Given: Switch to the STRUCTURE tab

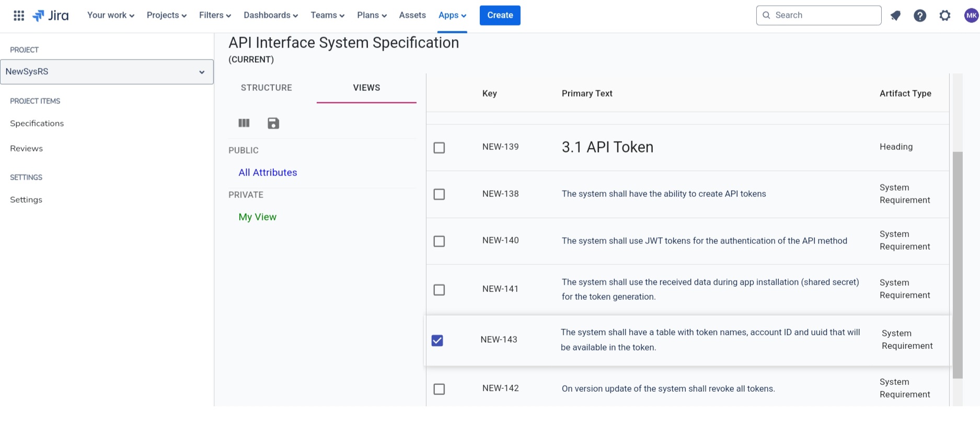Looking at the screenshot, I should (x=267, y=88).
